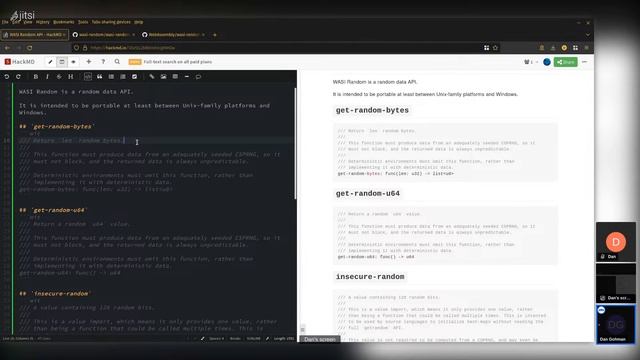The width and height of the screenshot is (640, 360).
Task: Undo last edit in editor toolbar
Action: (x=7, y=76)
